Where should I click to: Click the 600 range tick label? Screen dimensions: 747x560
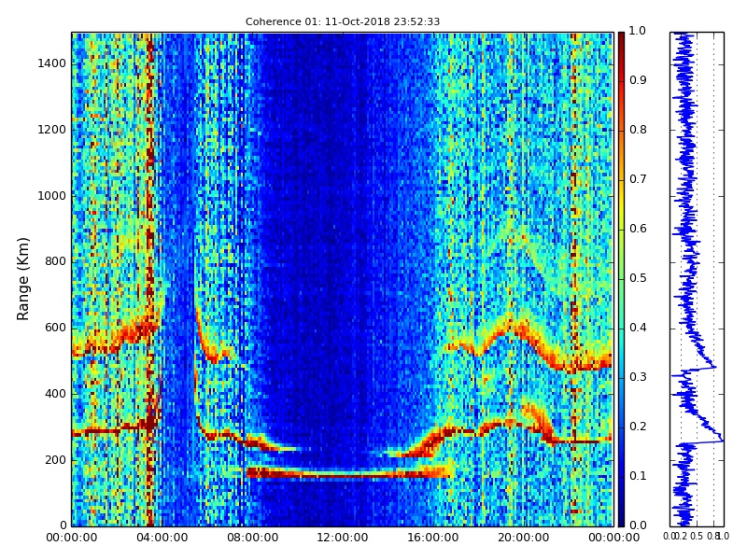[55, 329]
